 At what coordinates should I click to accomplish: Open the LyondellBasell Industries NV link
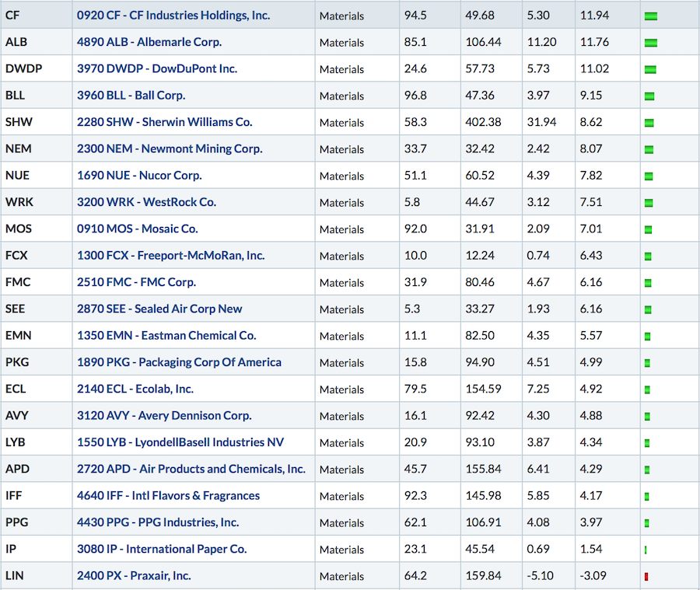[180, 442]
